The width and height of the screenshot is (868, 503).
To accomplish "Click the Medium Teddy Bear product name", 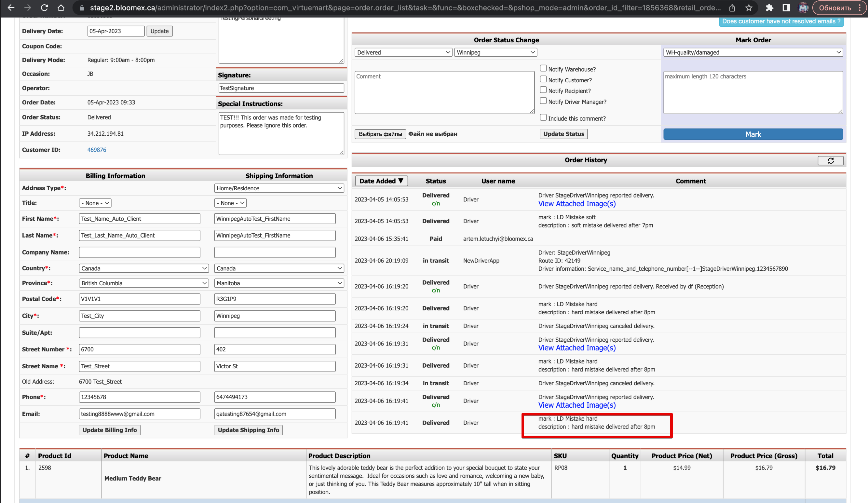I will pos(133,479).
